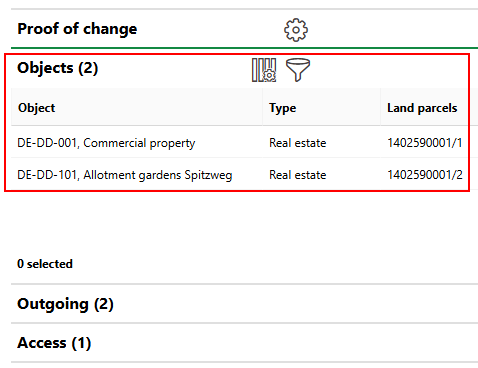
Task: Click Real estate type for DE-DD-101
Action: click(x=298, y=175)
